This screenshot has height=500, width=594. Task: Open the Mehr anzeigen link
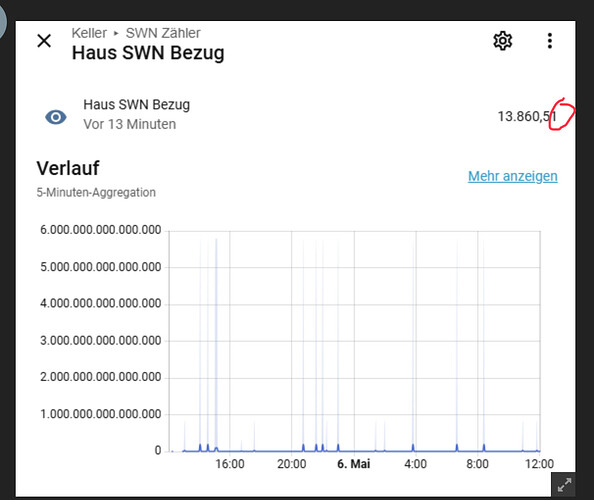coord(513,176)
